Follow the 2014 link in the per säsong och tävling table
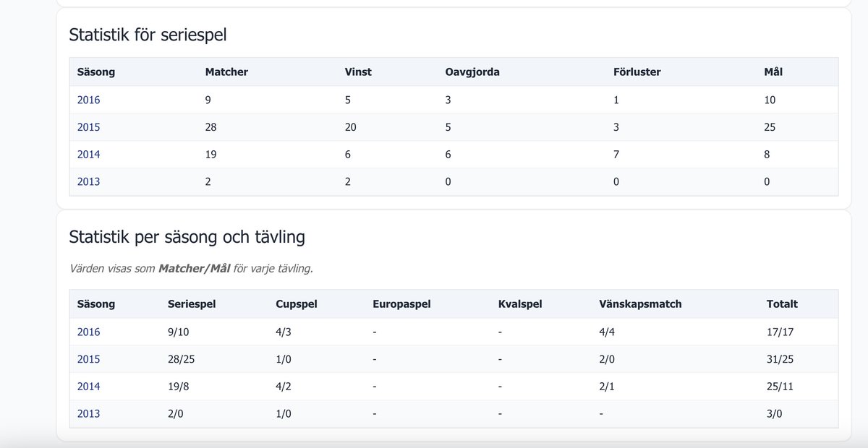868x448 pixels. click(88, 387)
